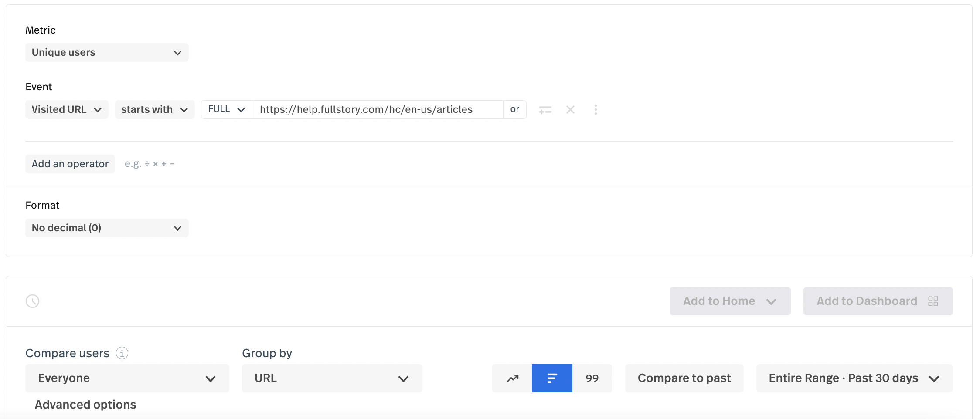
Task: Click Compare to past button
Action: pyautogui.click(x=684, y=378)
